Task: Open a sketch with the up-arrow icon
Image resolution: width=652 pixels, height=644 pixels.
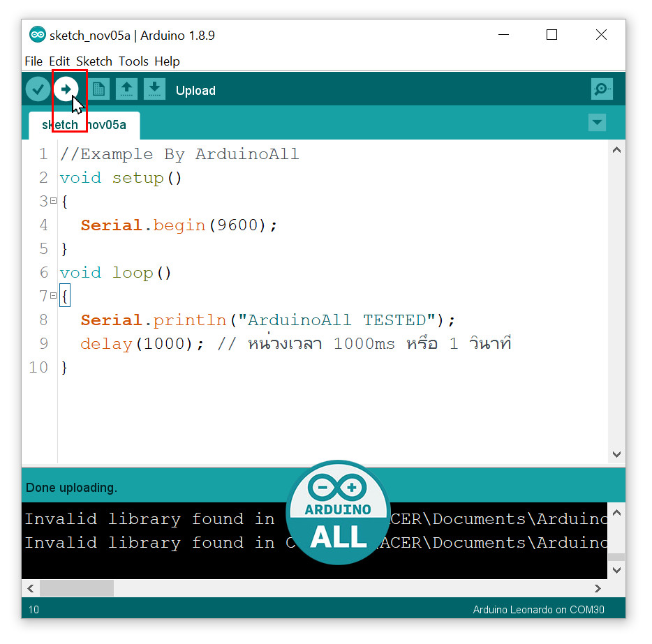Action: (x=126, y=89)
